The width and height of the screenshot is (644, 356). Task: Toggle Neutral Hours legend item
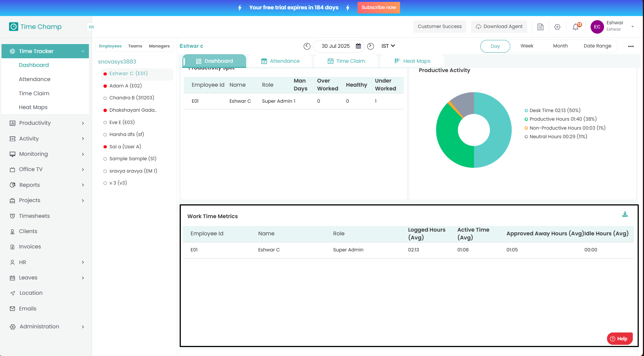coord(558,137)
